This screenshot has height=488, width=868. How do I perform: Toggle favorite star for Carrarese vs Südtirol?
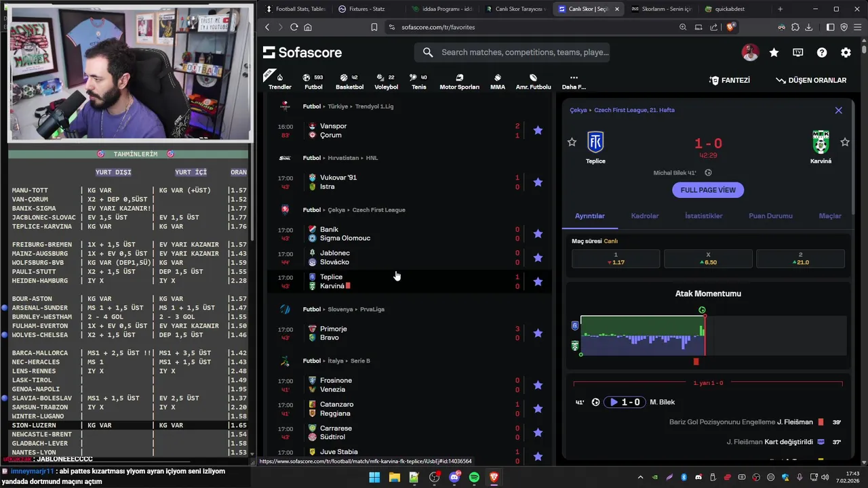coord(538,432)
